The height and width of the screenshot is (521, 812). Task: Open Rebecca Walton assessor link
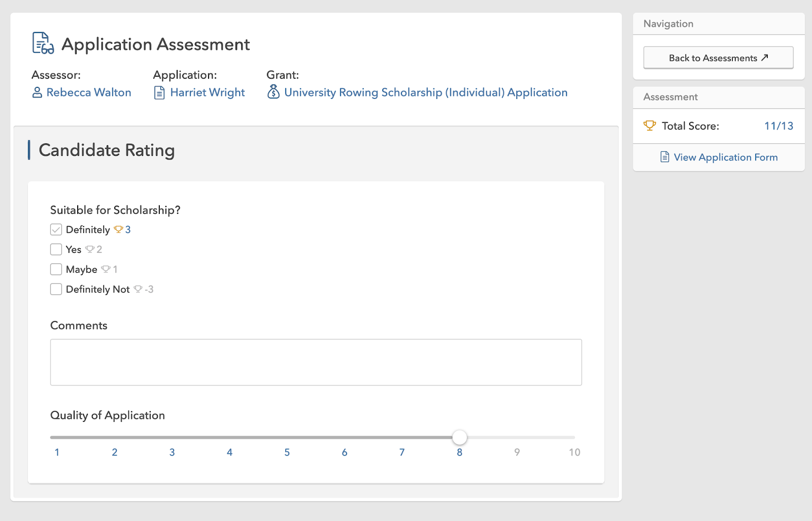pyautogui.click(x=88, y=92)
